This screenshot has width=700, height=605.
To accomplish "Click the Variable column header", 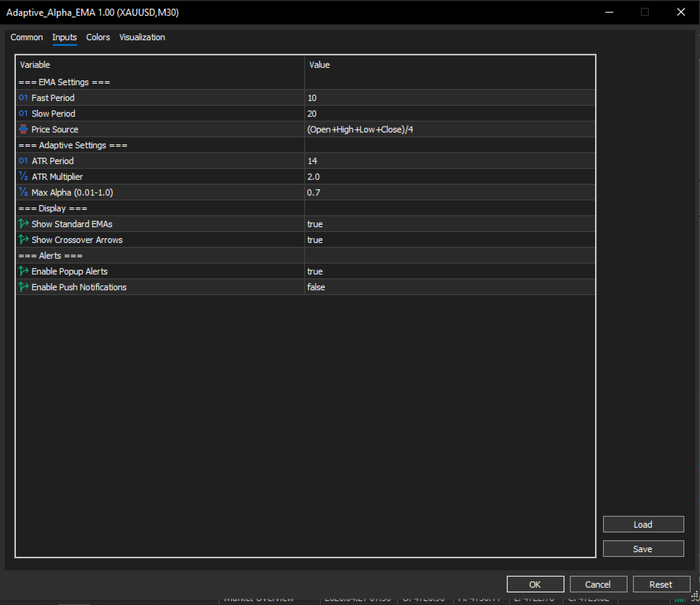I will 160,65.
